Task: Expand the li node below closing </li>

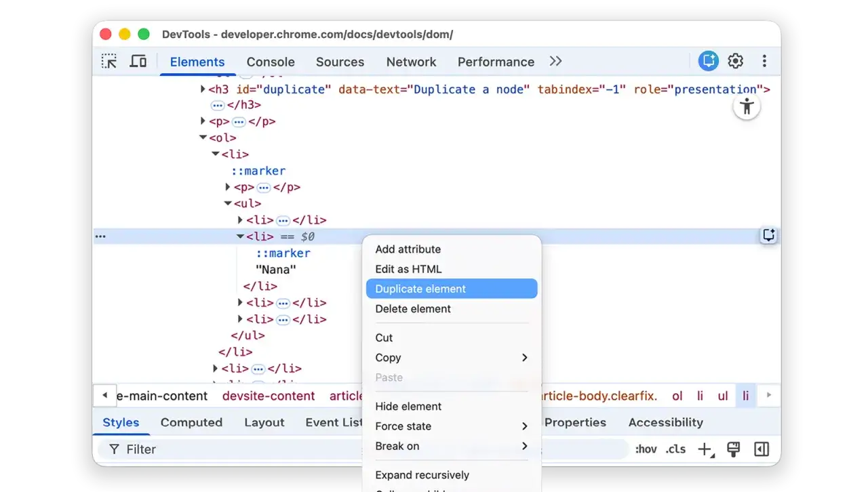Action: click(x=216, y=369)
